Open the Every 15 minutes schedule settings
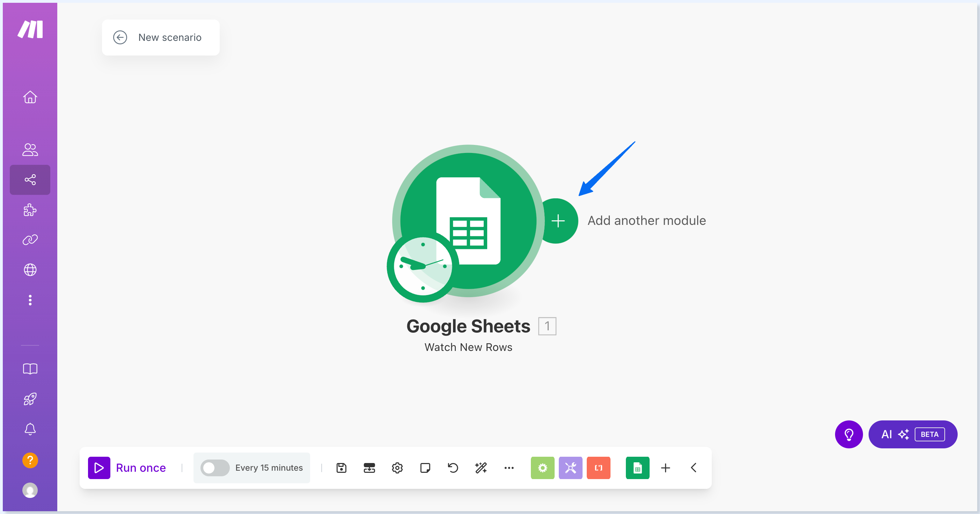 coord(269,468)
